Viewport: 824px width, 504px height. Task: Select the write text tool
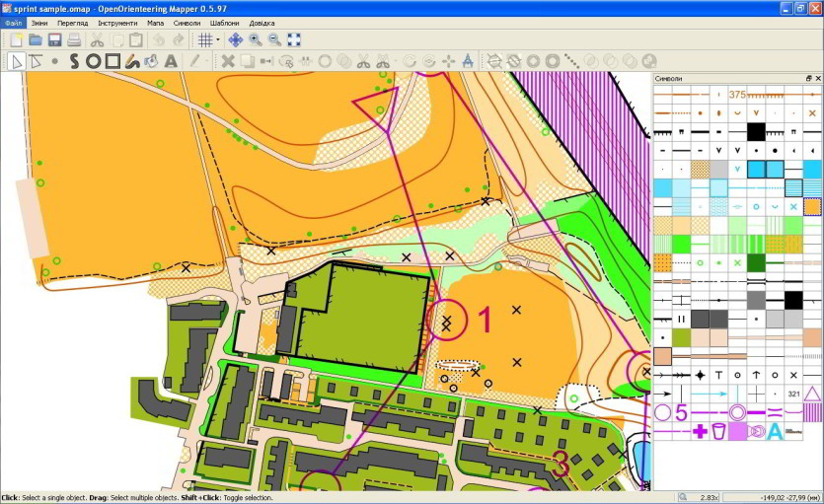pos(171,61)
